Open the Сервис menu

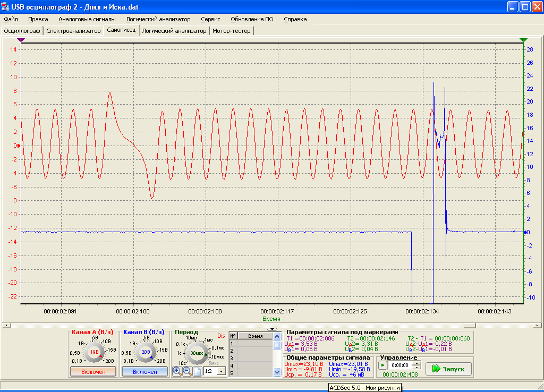point(210,20)
